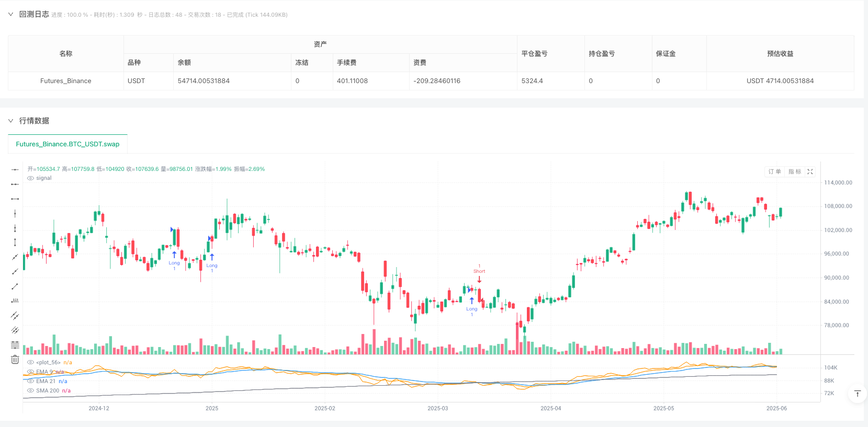Screen dimensions: 868x427
Task: Toggle visibility of plot_56 indicator
Action: (31, 363)
